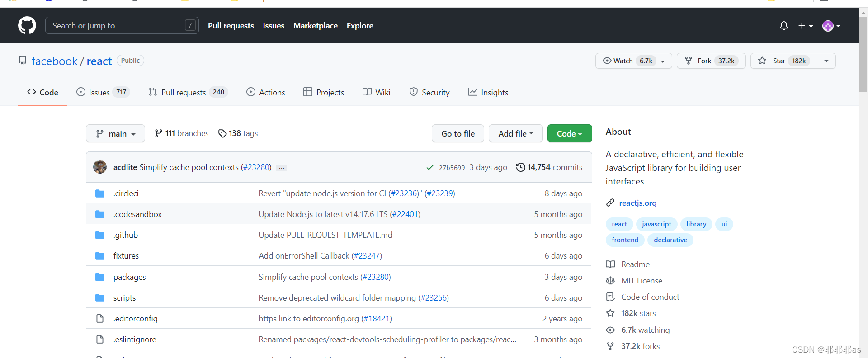Focus the Search or jump to field
Screen dimensions: 868x358
tap(122, 25)
